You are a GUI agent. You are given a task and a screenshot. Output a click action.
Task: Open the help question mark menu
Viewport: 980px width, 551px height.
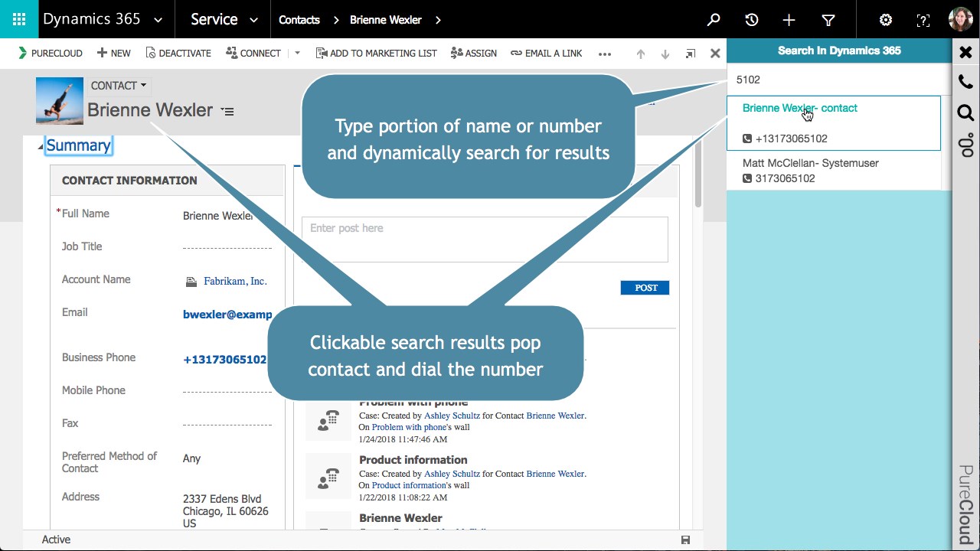(x=923, y=20)
